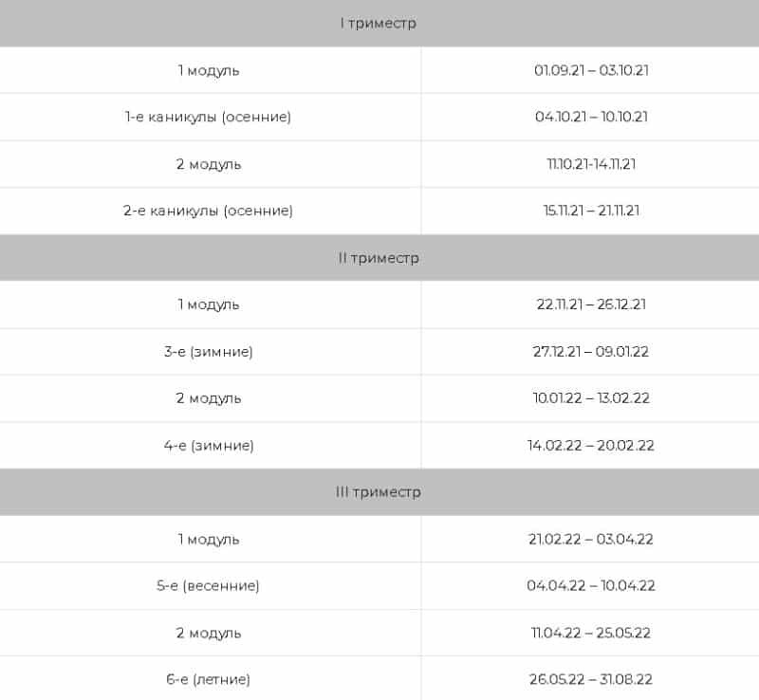The height and width of the screenshot is (700, 759).
Task: Click the 5-е (весенние) row label
Action: coord(208,586)
